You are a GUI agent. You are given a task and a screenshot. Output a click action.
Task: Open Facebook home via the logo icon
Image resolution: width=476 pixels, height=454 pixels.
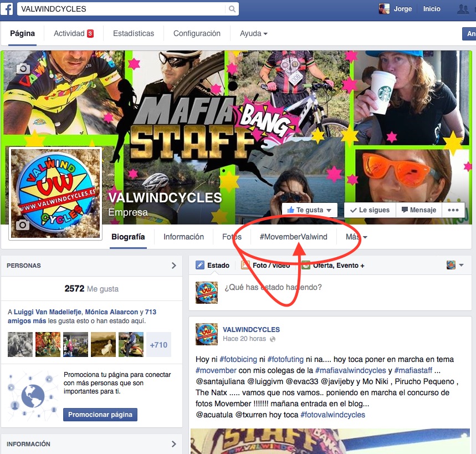pos(7,9)
